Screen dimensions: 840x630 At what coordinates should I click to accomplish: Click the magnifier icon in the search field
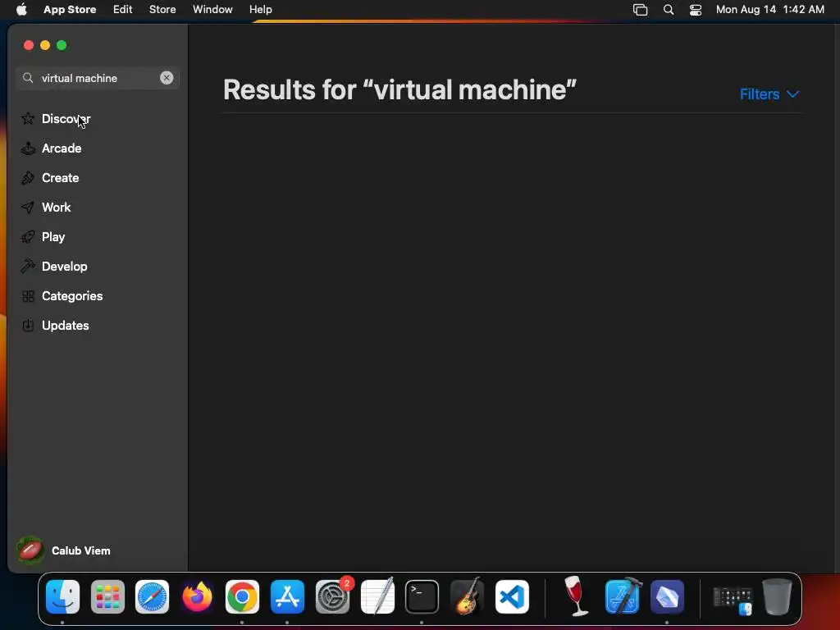(28, 78)
